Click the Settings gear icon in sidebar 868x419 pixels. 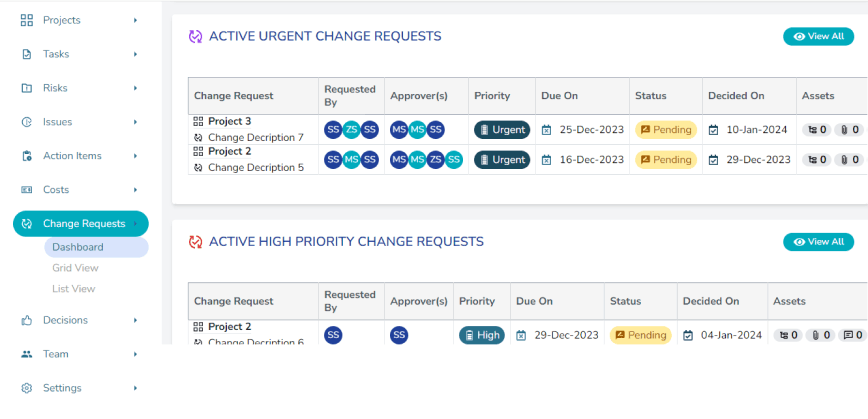[27, 388]
